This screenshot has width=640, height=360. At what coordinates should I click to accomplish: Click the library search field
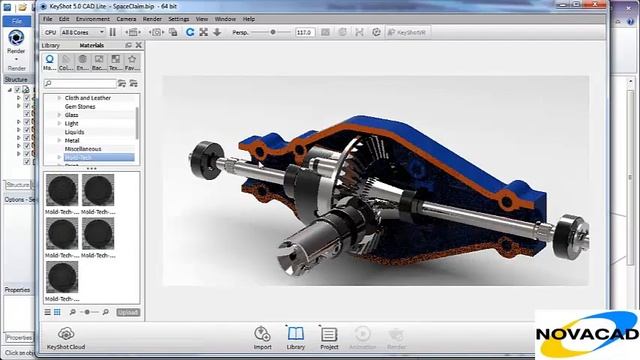[x=80, y=83]
